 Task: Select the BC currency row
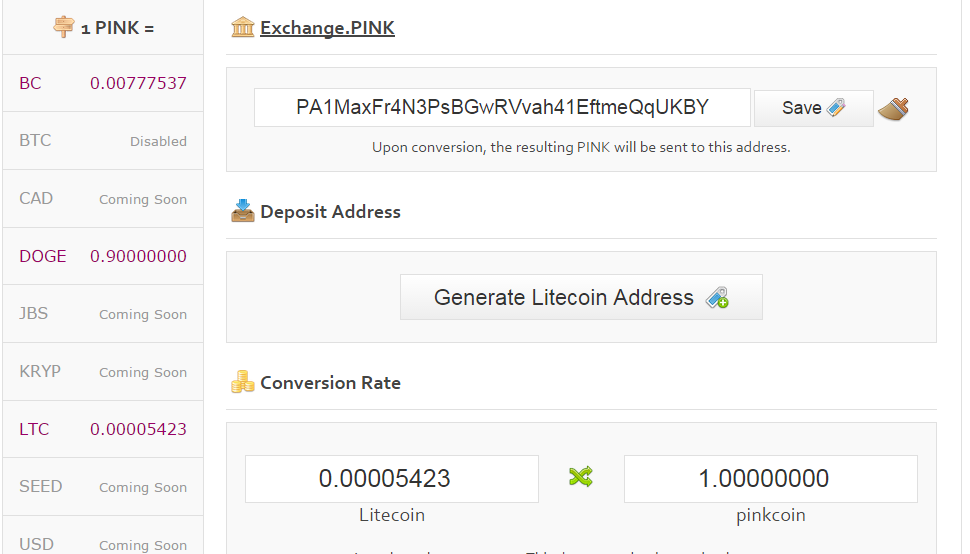(103, 83)
